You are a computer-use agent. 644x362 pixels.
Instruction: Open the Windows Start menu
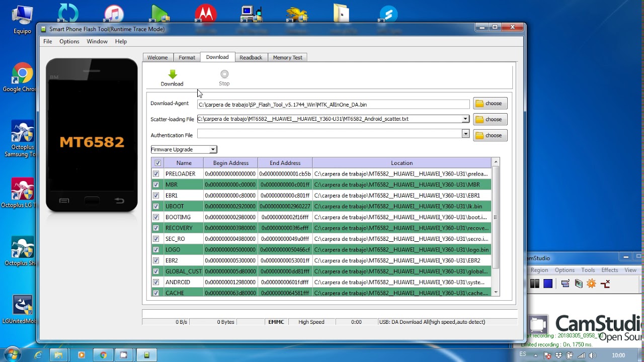pos(12,354)
